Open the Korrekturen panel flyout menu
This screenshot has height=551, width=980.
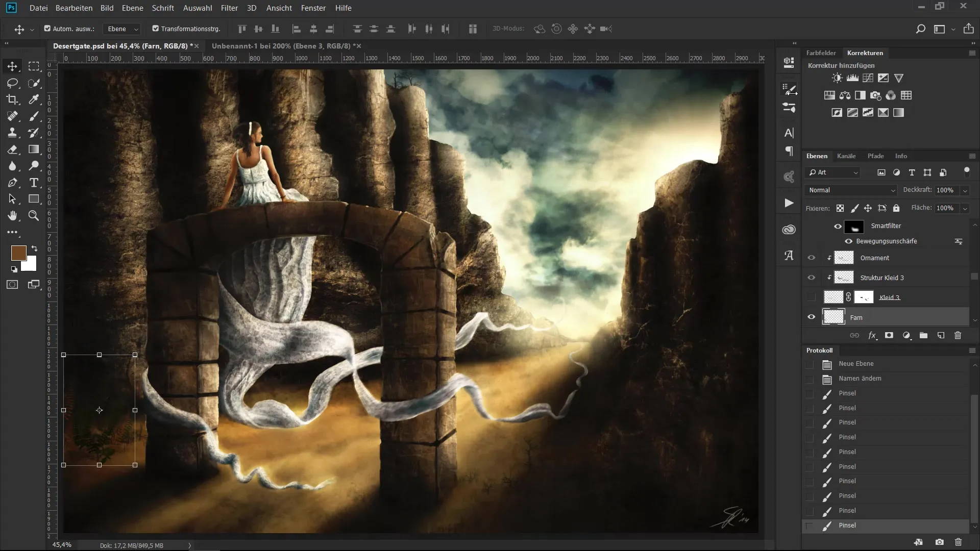coord(972,53)
